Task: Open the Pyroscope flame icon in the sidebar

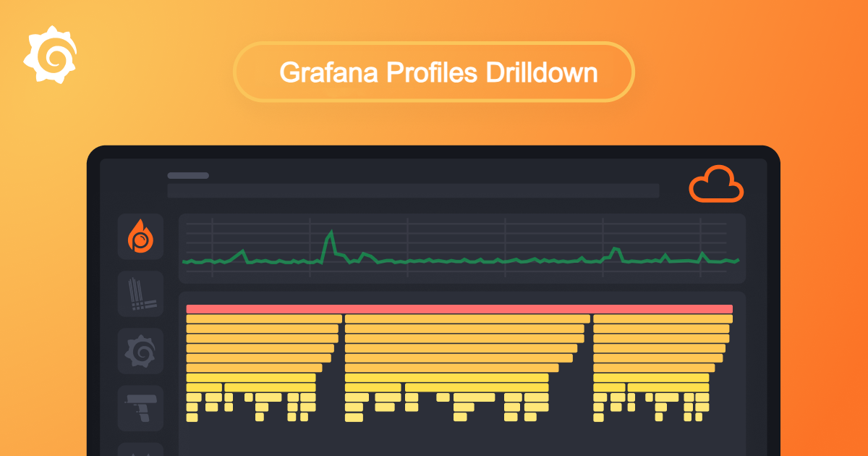Action: point(140,237)
